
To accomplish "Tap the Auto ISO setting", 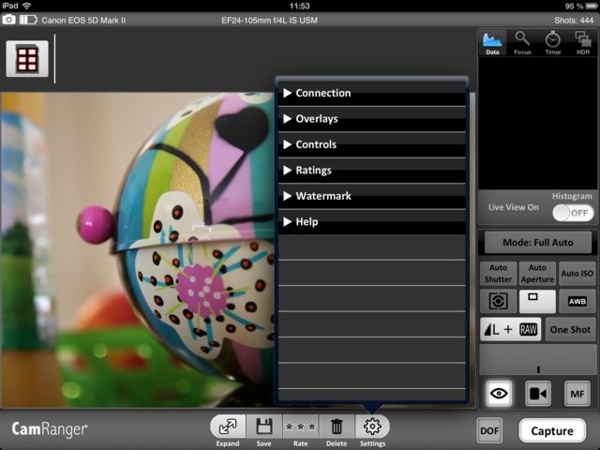I will coord(576,273).
